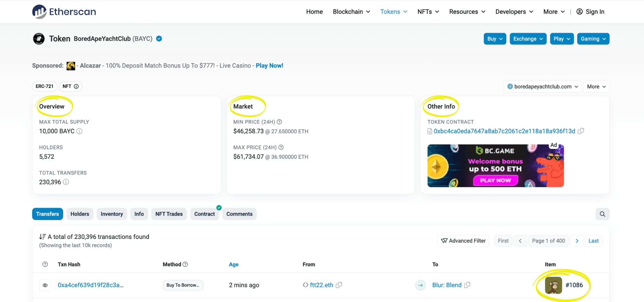Click the tooltip beside Min Price (24H)

pos(280,122)
